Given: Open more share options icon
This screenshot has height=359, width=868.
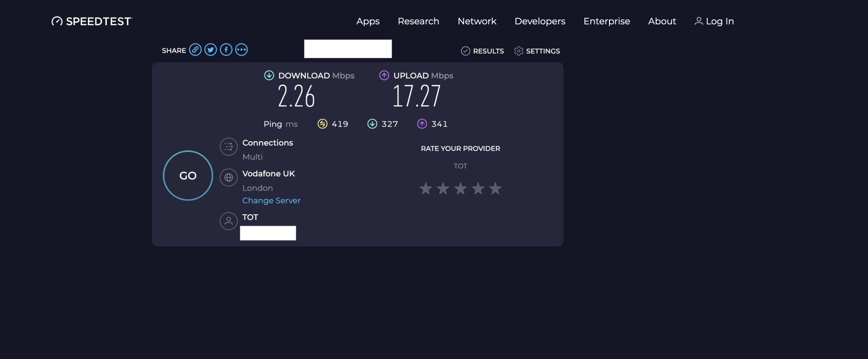Looking at the screenshot, I should [x=242, y=50].
